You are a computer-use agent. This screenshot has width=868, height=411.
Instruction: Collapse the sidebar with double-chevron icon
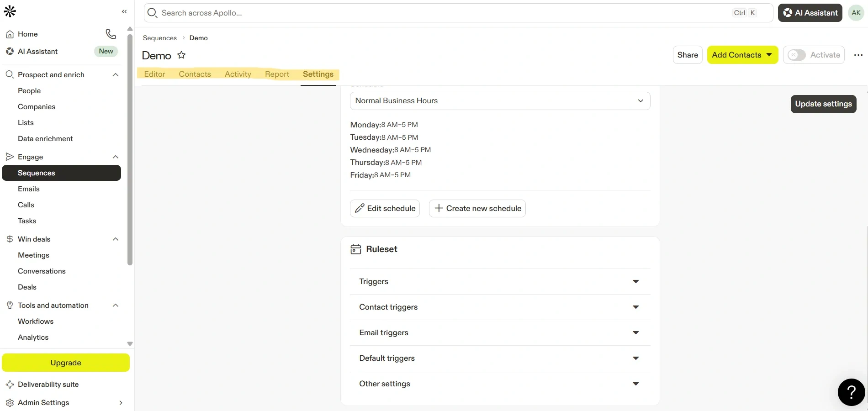point(124,11)
